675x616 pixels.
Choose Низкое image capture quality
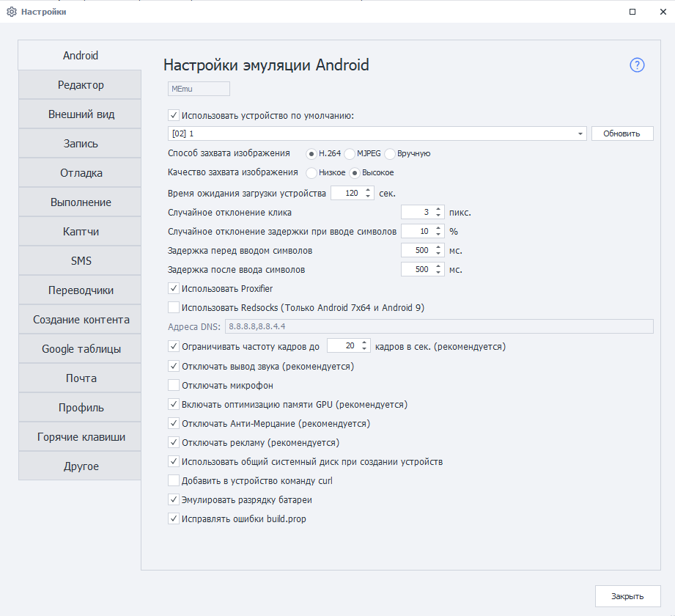[311, 173]
